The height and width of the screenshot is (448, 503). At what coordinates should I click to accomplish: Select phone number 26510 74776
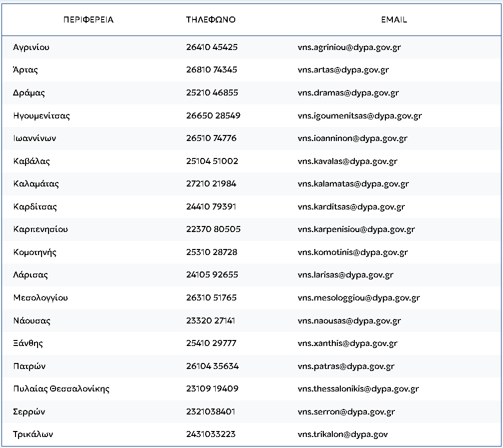point(211,138)
